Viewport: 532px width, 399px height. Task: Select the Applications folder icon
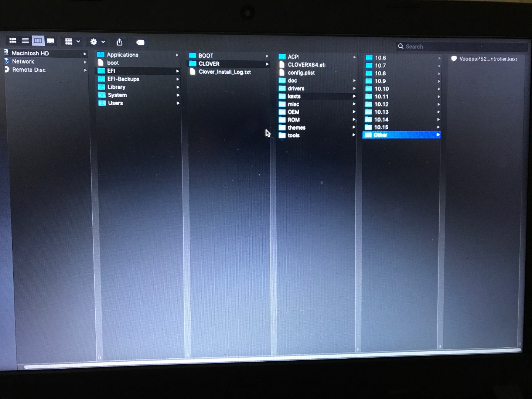point(101,54)
